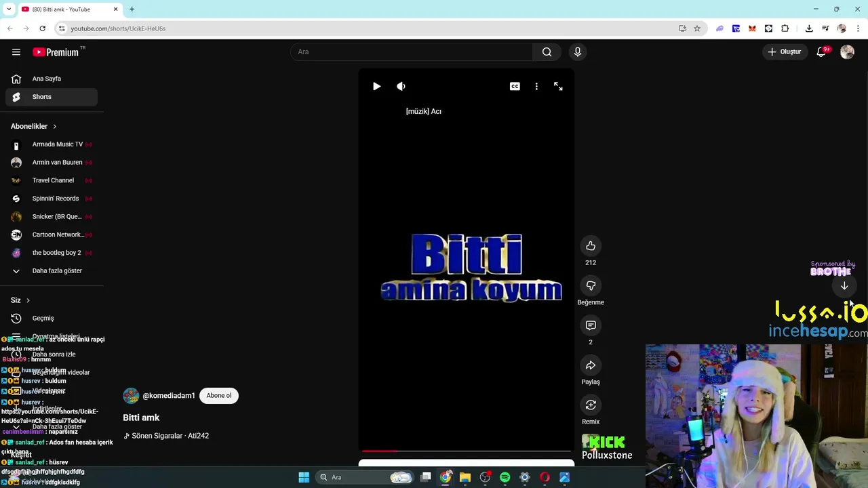868x488 pixels.
Task: Open the @komediadam1 channel link
Action: 169,396
